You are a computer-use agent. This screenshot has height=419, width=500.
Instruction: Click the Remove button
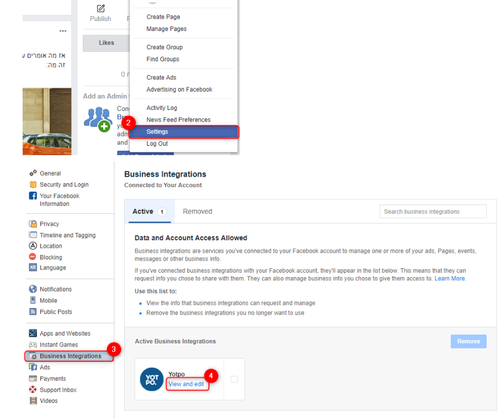[468, 341]
